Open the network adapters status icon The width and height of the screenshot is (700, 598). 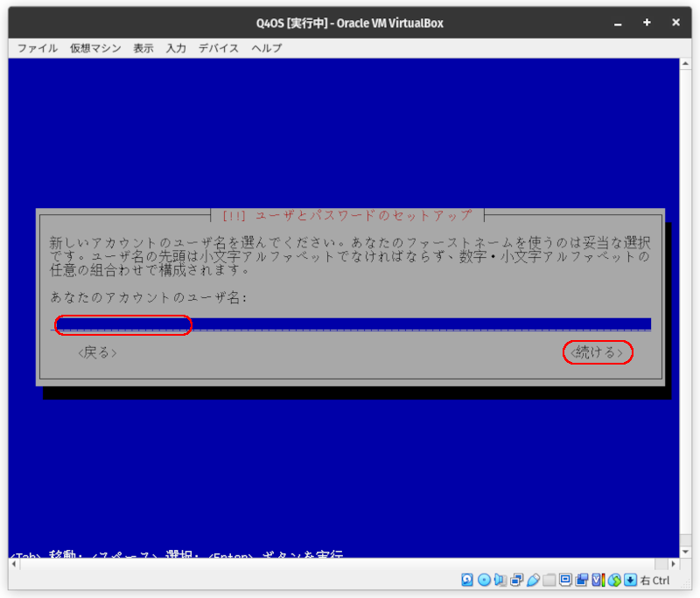pos(516,580)
